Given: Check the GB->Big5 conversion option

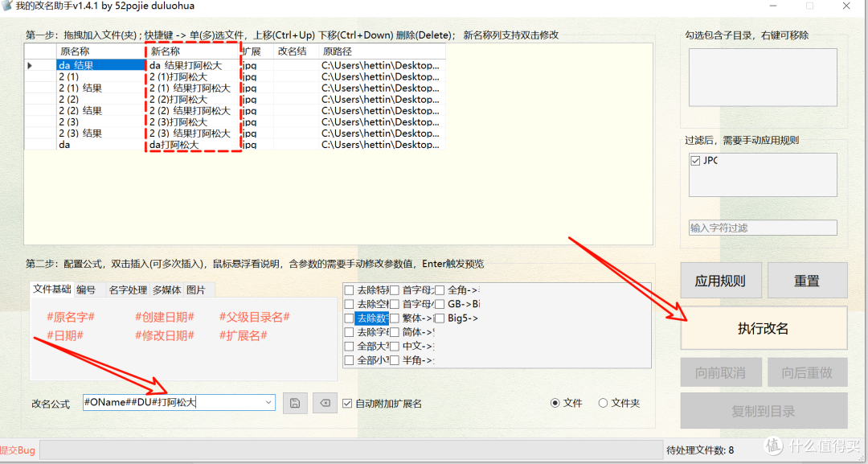Looking at the screenshot, I should [x=440, y=304].
